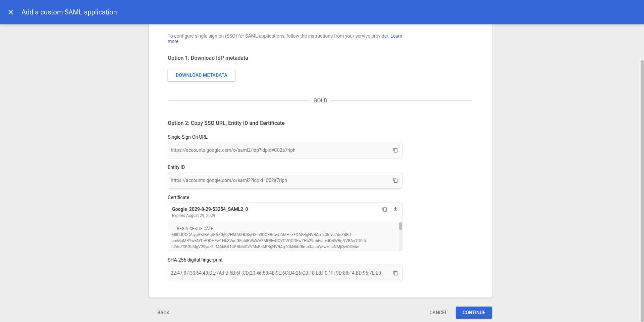Image resolution: width=644 pixels, height=322 pixels.
Task: Copy the SHA-256 digital fingerprint
Action: [x=395, y=273]
